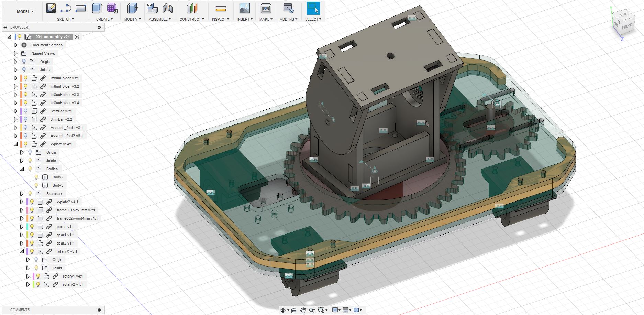644x315 pixels.
Task: Expand the Comments panel button
Action: [x=99, y=310]
